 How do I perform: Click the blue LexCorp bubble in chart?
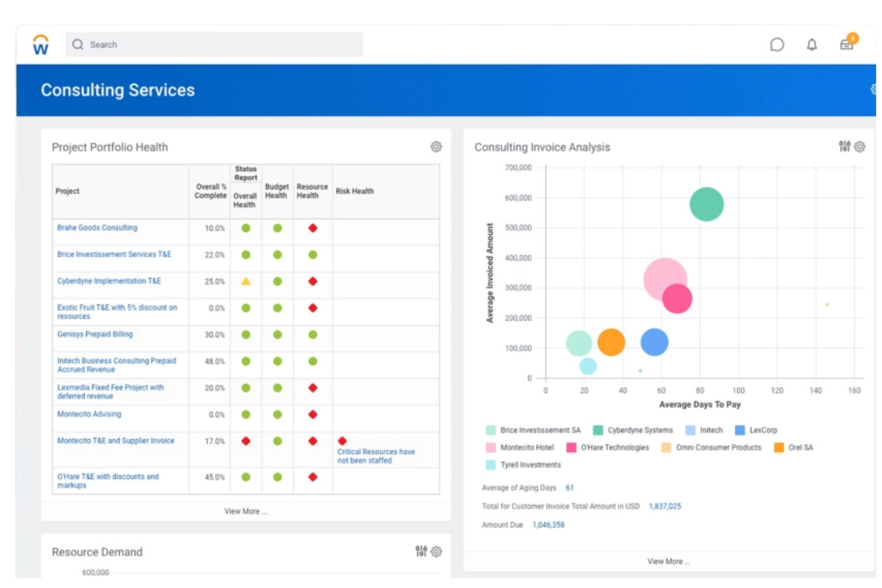pos(654,343)
